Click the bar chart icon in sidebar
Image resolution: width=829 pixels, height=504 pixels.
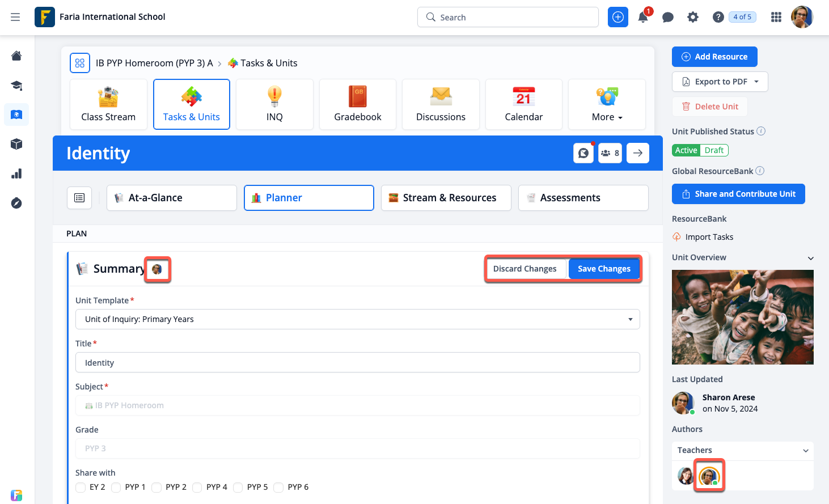(x=16, y=173)
